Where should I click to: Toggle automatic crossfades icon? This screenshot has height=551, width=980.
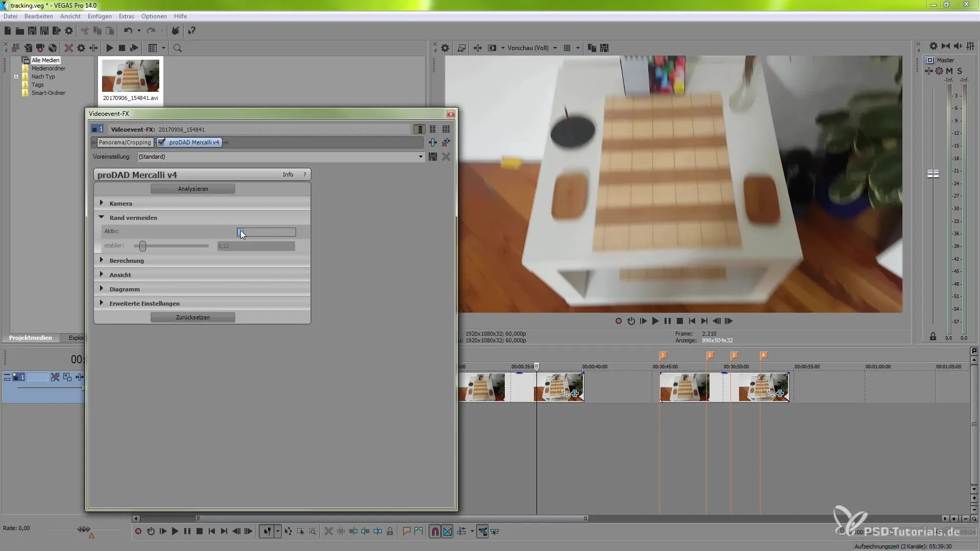click(x=448, y=532)
